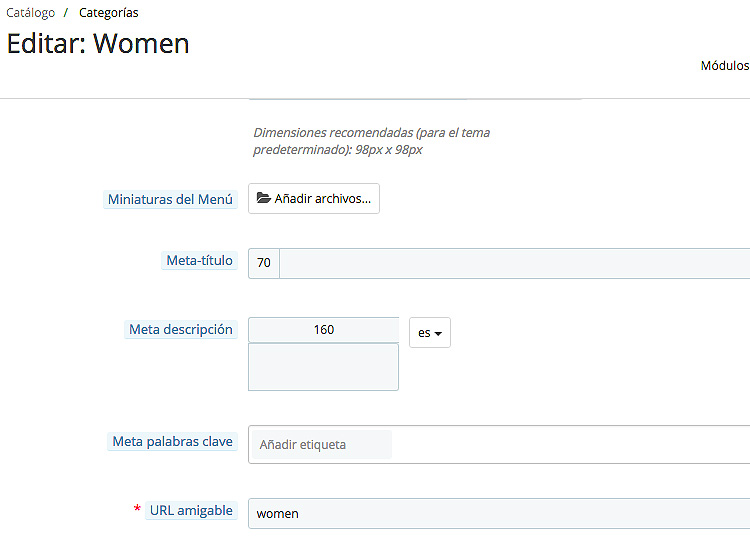Click the Editar: Women page heading
Viewport: 750px width, 538px height.
(98, 44)
